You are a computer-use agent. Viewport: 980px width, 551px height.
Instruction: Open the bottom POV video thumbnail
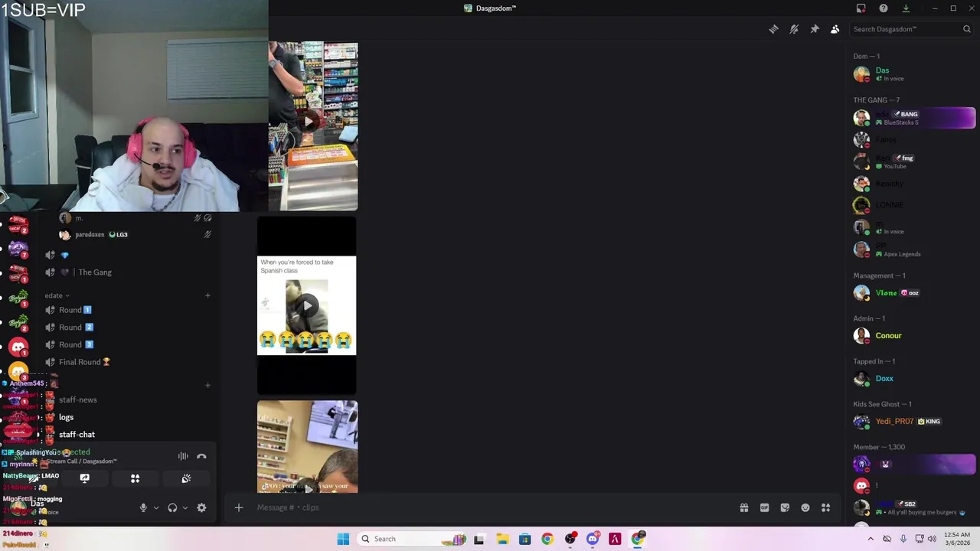click(x=307, y=446)
